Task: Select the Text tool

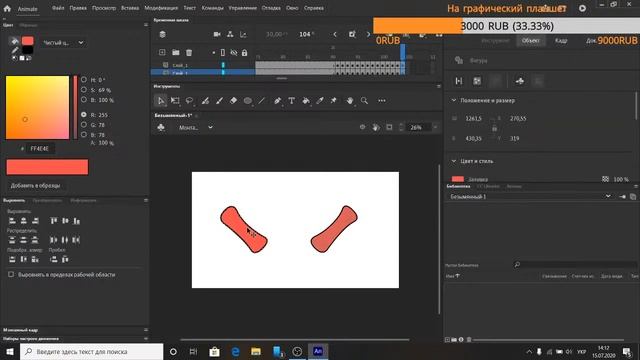Action: pyautogui.click(x=291, y=101)
